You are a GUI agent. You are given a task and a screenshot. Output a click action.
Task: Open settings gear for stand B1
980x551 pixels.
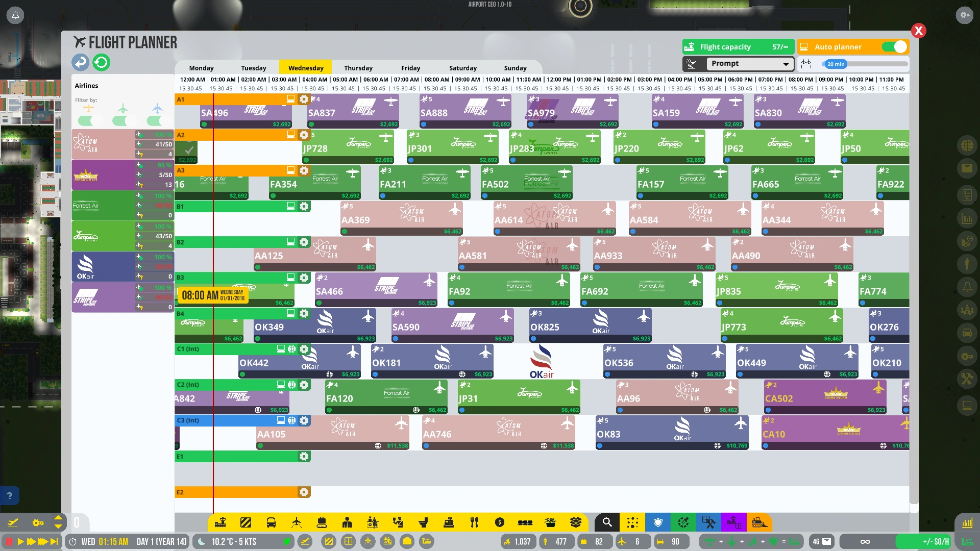click(x=304, y=207)
